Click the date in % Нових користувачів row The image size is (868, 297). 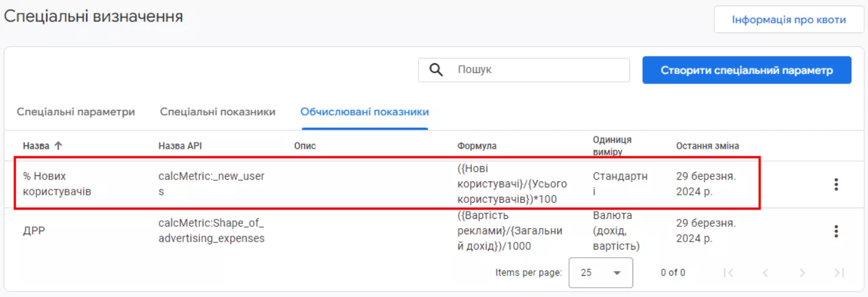[x=706, y=184]
